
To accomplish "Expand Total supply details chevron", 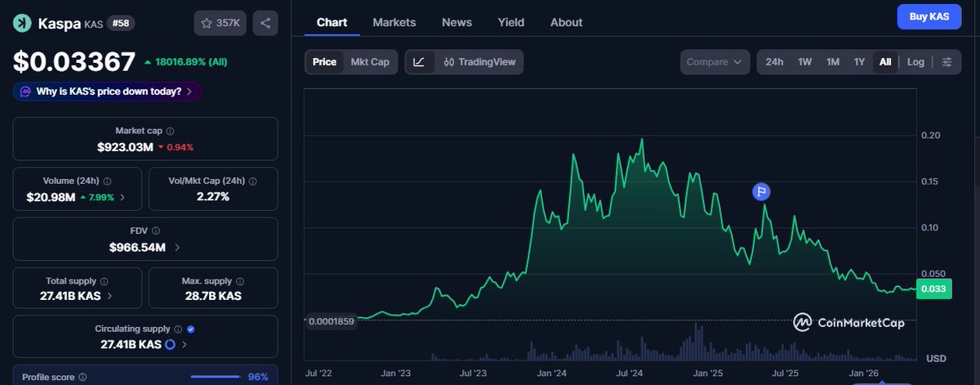I will pyautogui.click(x=110, y=296).
